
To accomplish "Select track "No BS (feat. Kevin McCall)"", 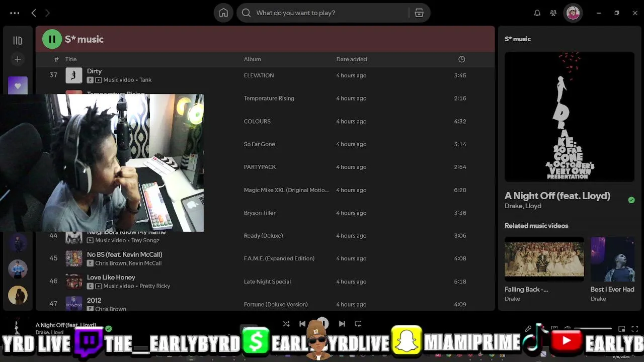I will pos(125,254).
